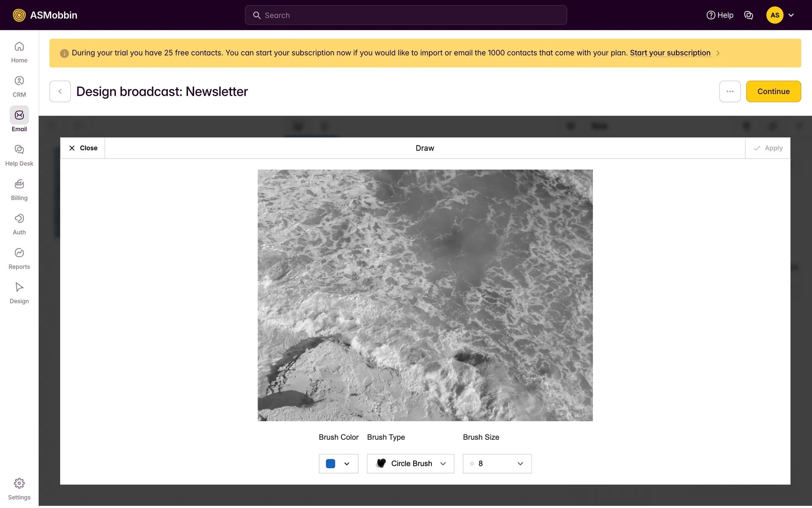Open the Billing section
This screenshot has width=812, height=508.
click(19, 189)
